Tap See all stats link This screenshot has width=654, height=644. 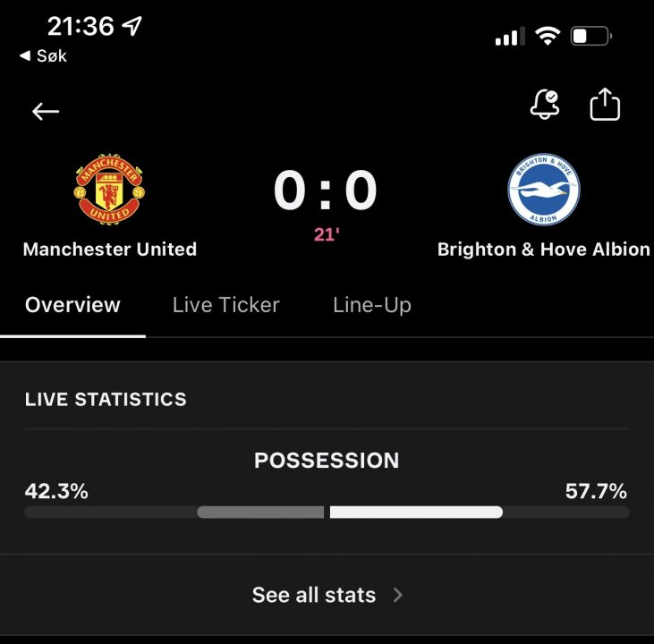[314, 595]
